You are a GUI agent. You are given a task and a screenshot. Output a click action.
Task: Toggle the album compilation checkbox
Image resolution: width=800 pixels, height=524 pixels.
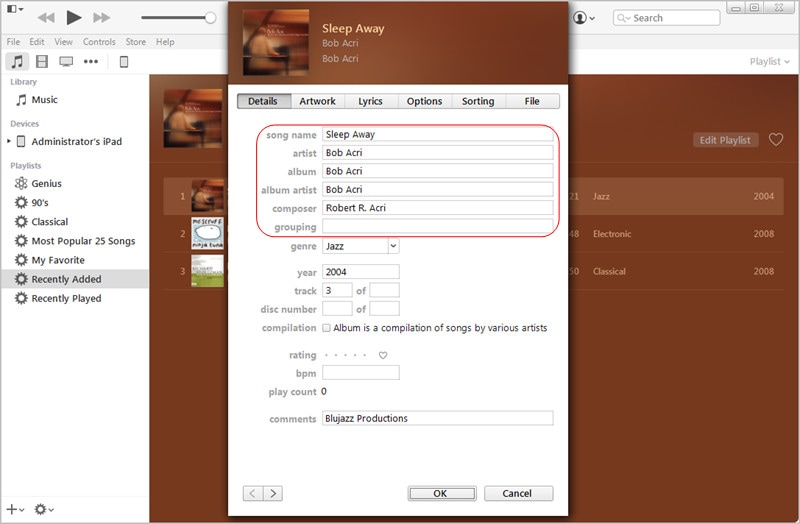326,328
